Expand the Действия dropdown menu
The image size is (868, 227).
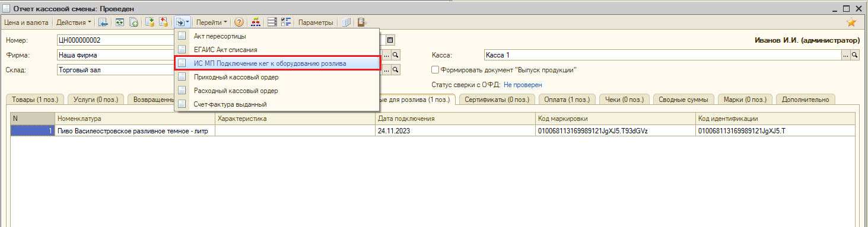tap(74, 23)
